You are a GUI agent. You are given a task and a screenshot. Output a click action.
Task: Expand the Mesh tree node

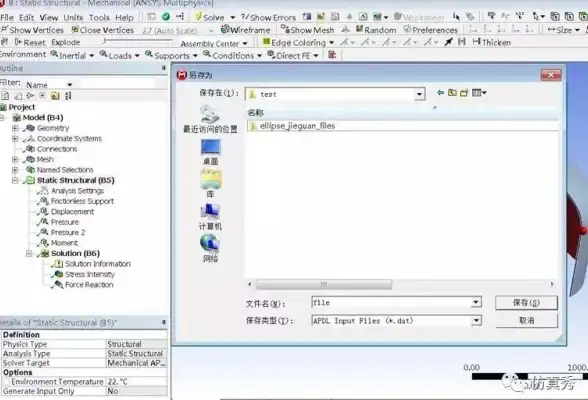coord(15,160)
